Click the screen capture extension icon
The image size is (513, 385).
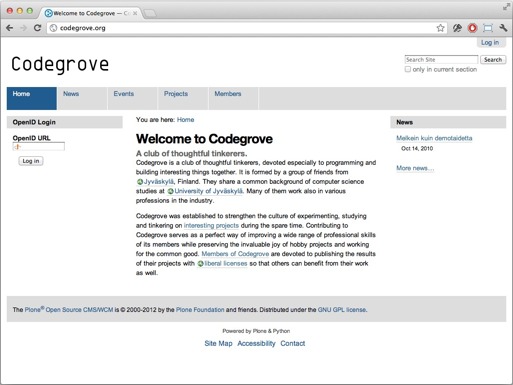[488, 28]
